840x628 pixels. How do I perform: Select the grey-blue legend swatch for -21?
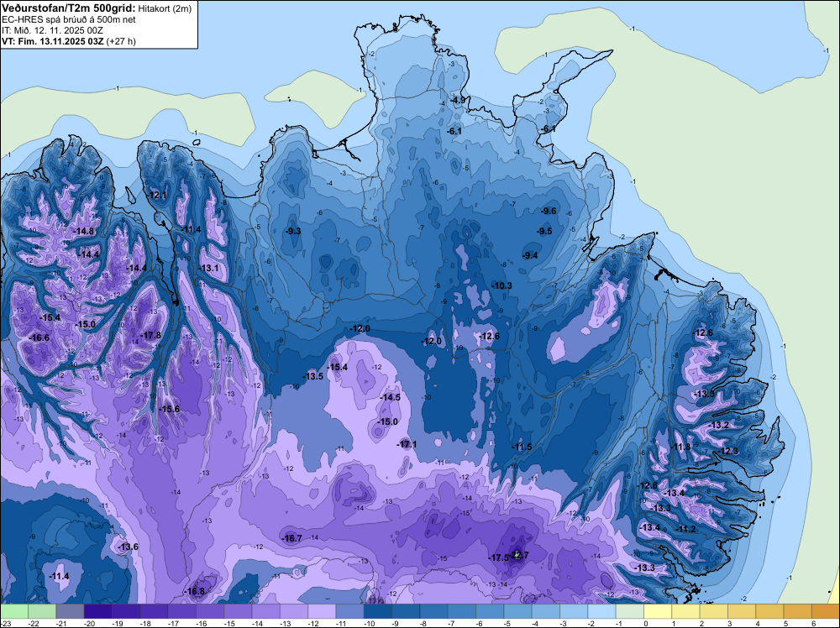(x=71, y=611)
